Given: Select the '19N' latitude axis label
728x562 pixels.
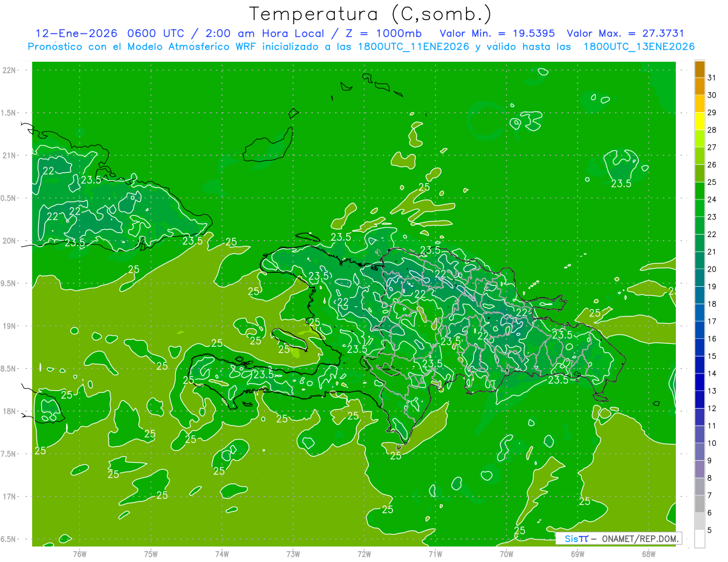Looking at the screenshot, I should click(x=9, y=326).
